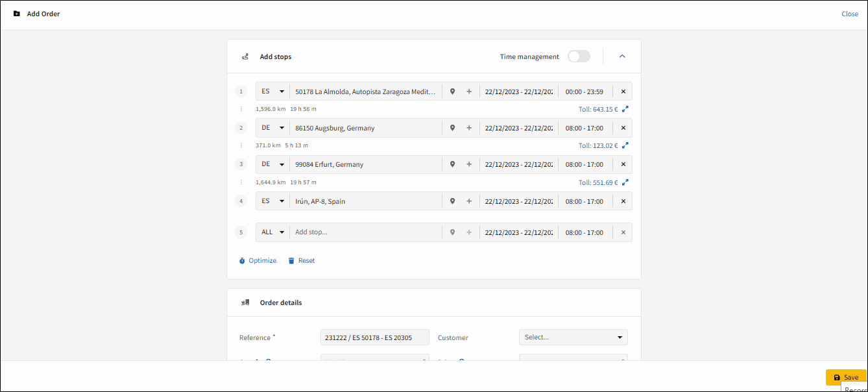Click drag handle dots below stop 2

click(x=241, y=145)
